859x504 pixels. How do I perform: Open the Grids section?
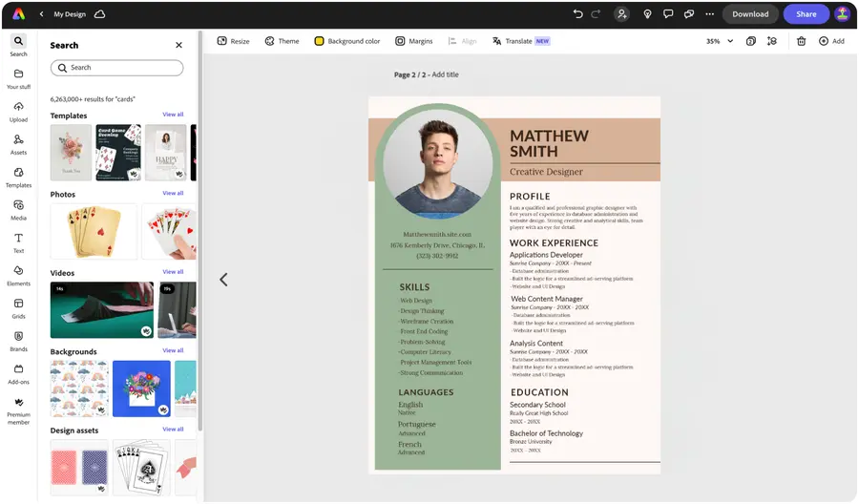pyautogui.click(x=18, y=309)
